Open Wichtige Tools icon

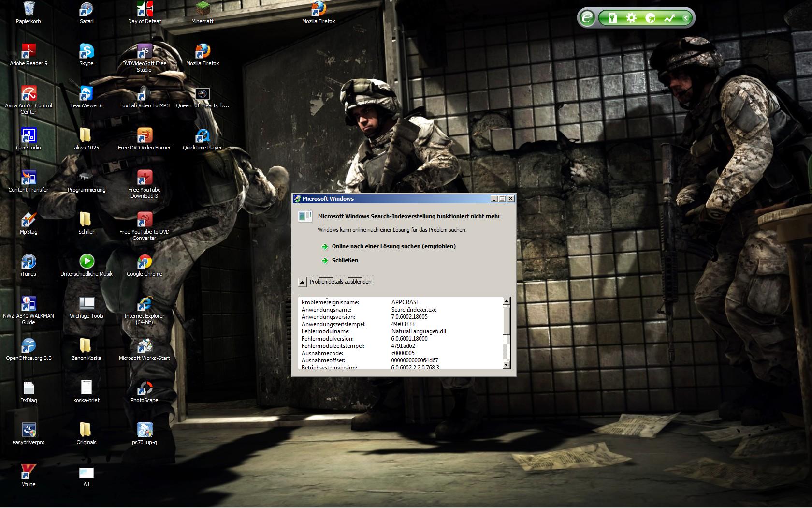click(87, 304)
